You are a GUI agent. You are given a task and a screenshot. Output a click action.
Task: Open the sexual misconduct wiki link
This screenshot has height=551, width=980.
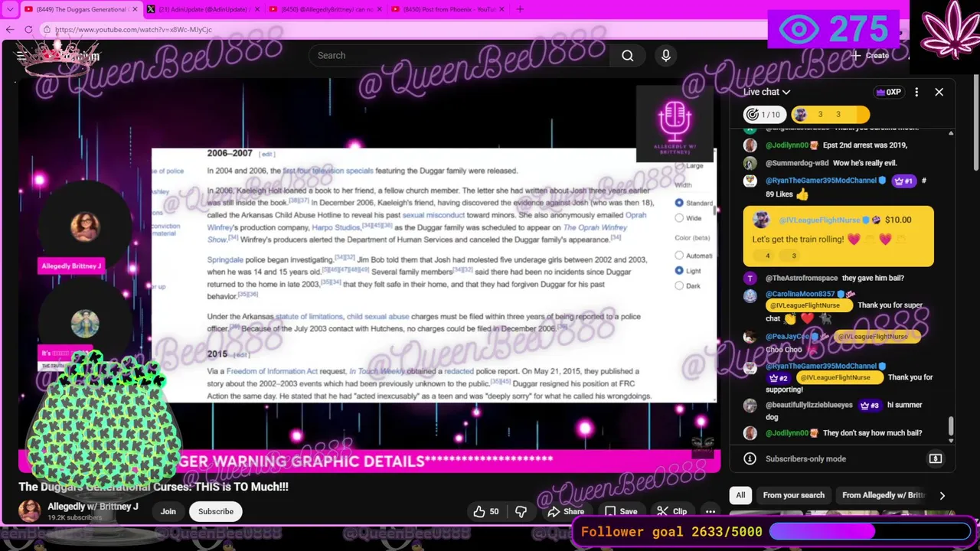[433, 215]
